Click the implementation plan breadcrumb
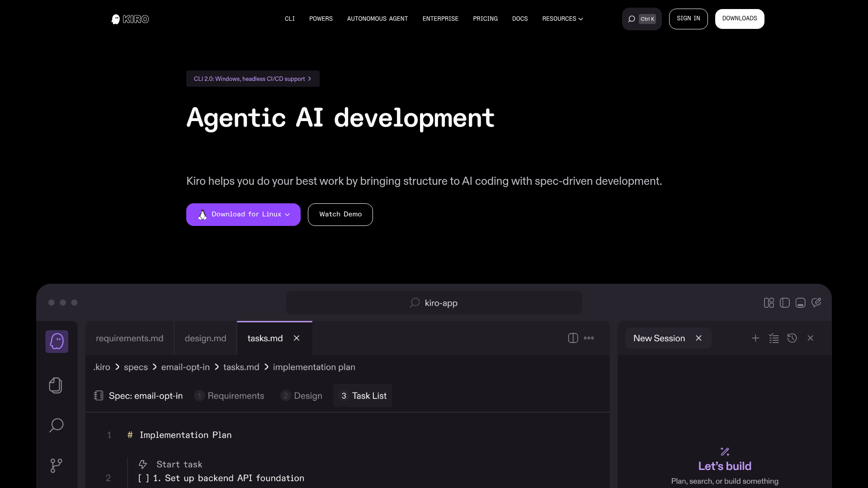The width and height of the screenshot is (868, 488). click(x=314, y=367)
